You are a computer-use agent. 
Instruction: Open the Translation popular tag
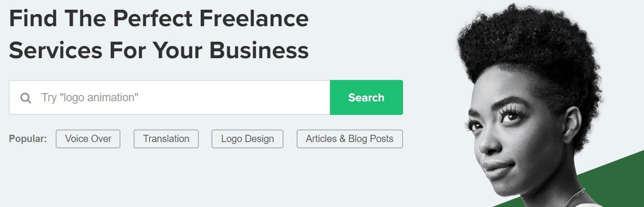[166, 139]
